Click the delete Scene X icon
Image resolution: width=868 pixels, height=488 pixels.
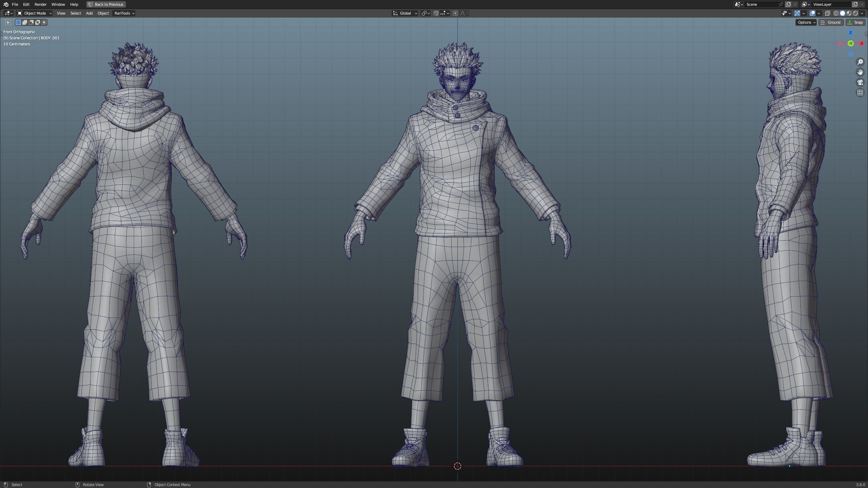pos(795,4)
